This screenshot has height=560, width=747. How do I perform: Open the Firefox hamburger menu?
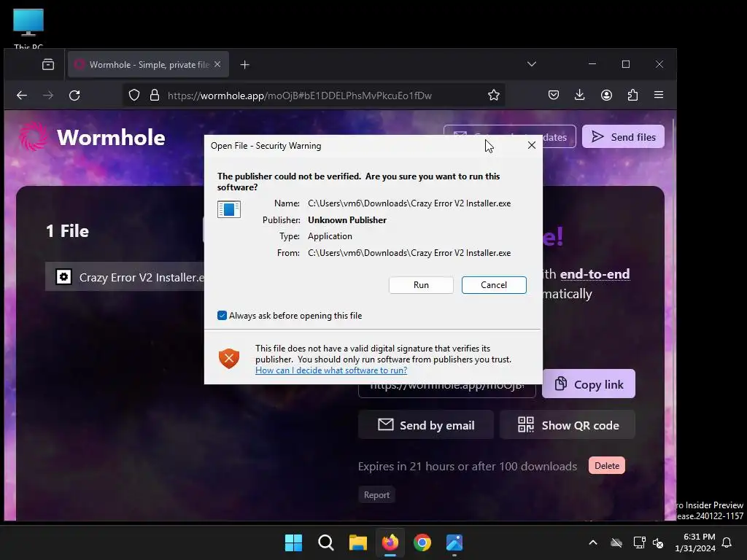[x=659, y=96]
